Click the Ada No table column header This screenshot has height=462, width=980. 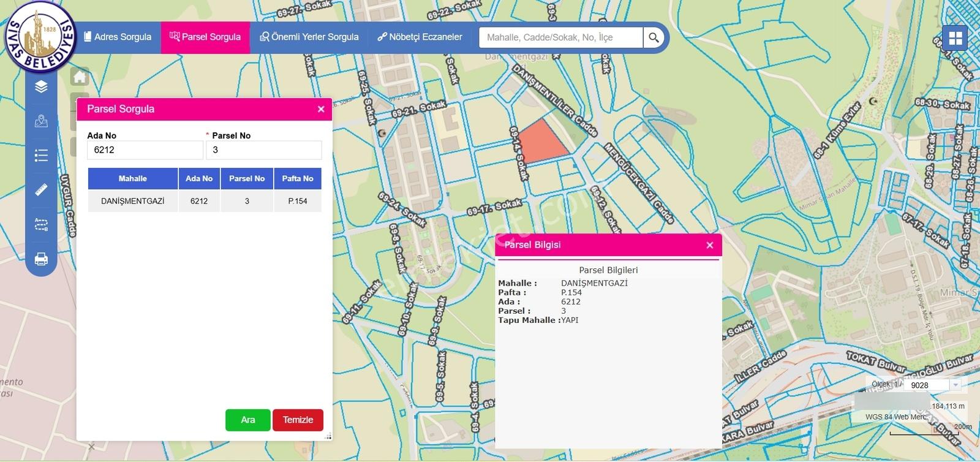199,178
